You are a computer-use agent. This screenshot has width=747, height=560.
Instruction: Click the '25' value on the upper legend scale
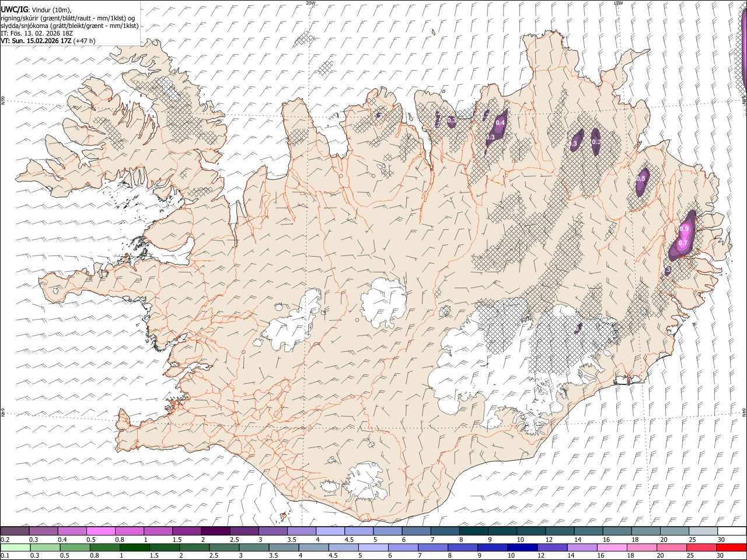[692, 540]
